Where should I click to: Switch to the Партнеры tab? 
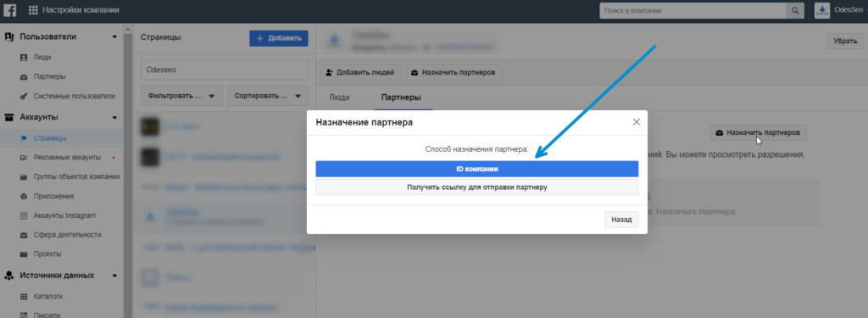[x=401, y=97]
